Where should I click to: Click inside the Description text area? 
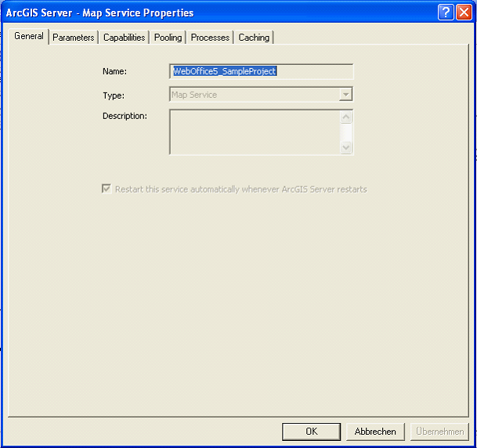255,132
